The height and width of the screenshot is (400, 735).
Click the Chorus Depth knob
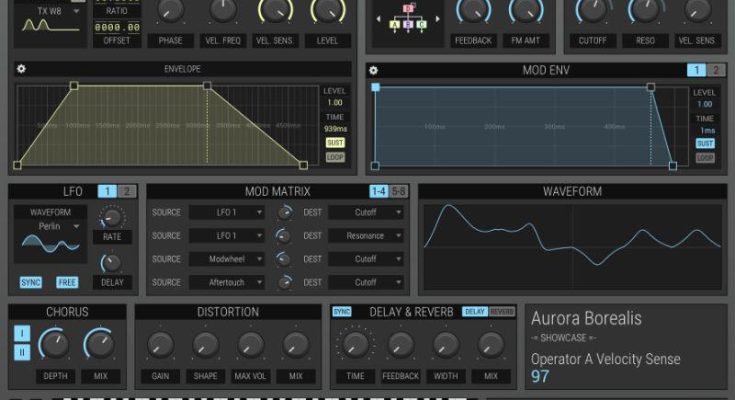pos(54,346)
